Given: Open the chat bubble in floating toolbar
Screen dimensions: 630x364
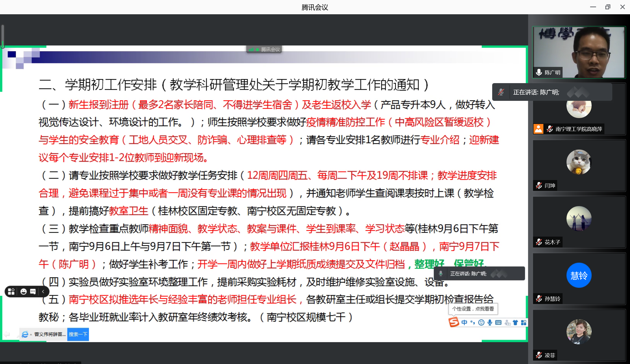Looking at the screenshot, I should coord(33,291).
